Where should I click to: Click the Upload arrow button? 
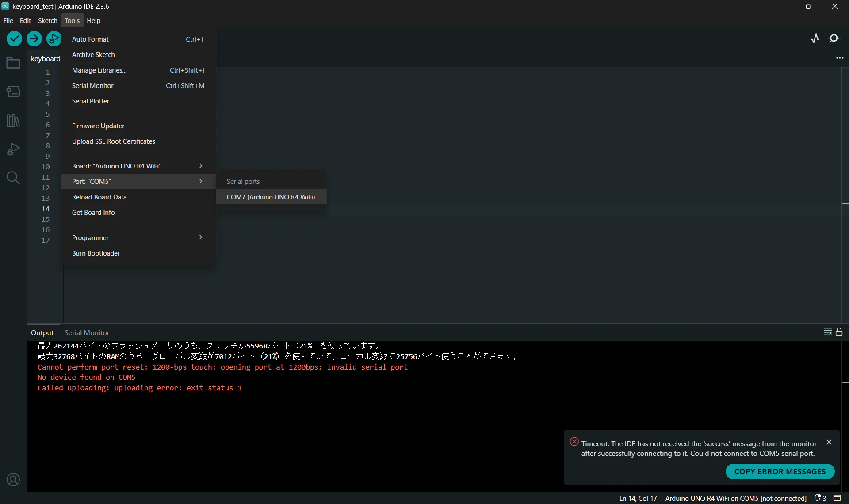(34, 39)
